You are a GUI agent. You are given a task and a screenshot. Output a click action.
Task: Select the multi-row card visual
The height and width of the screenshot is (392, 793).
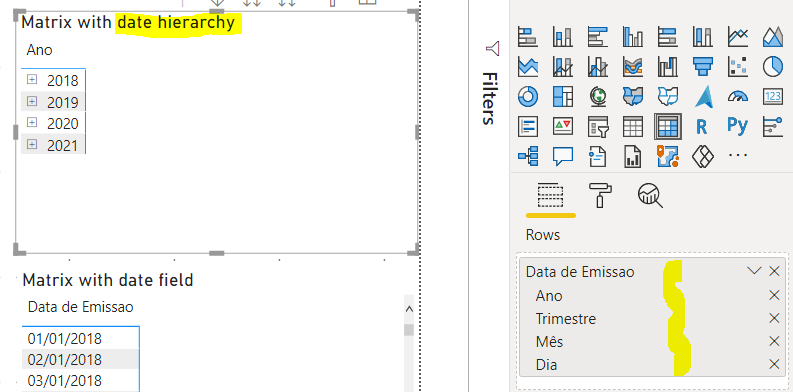(x=527, y=126)
